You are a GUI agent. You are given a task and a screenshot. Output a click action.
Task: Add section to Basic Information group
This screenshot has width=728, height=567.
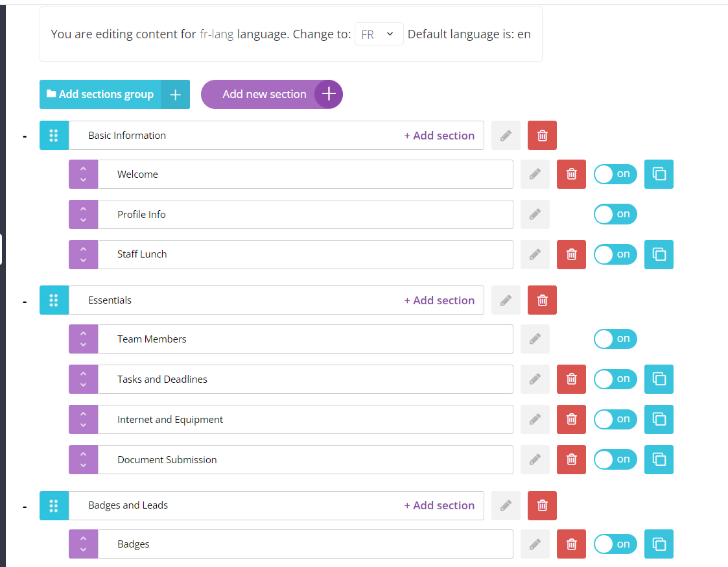click(x=440, y=136)
